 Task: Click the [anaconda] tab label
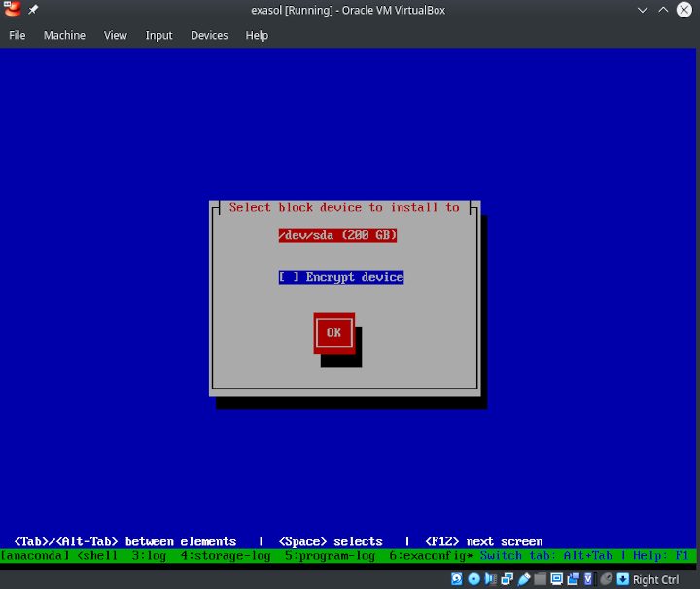35,556
